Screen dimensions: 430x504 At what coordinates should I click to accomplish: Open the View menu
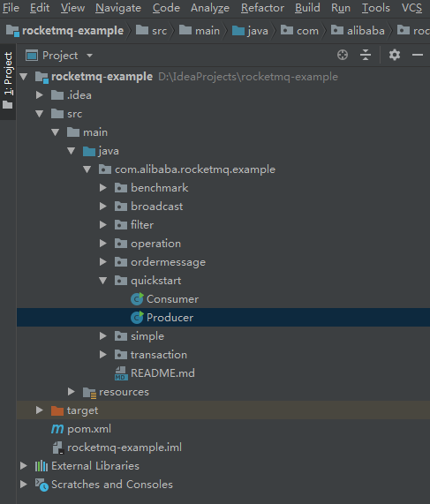(x=72, y=8)
